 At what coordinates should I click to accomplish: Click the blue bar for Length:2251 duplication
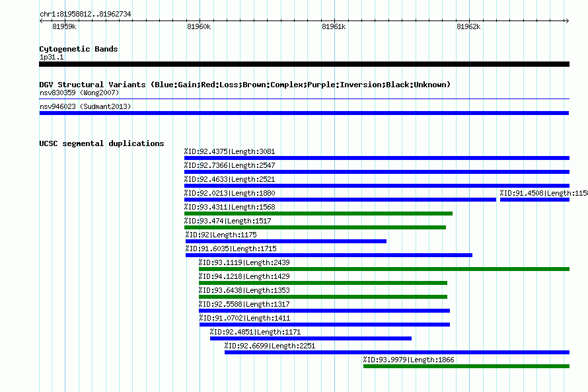tap(397, 352)
